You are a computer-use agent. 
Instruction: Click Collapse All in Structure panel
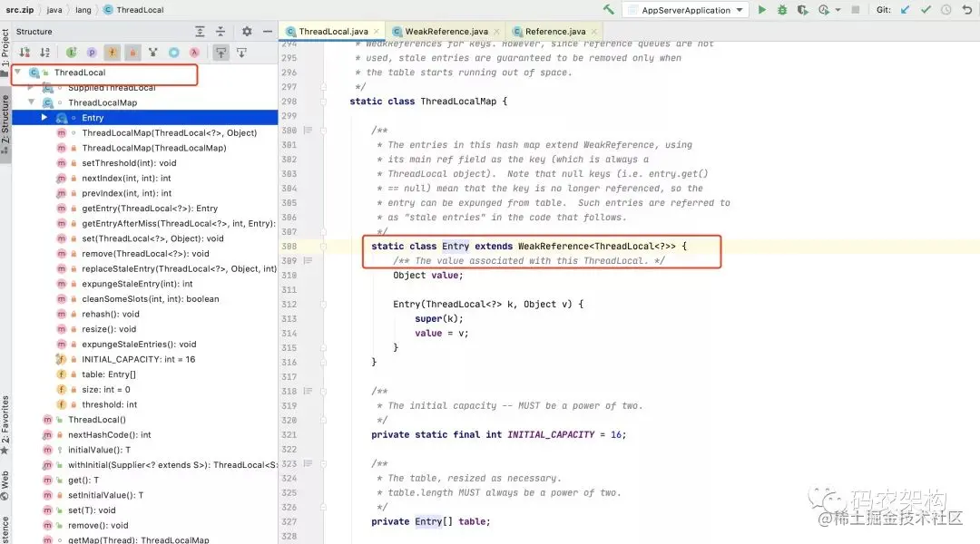pyautogui.click(x=220, y=31)
